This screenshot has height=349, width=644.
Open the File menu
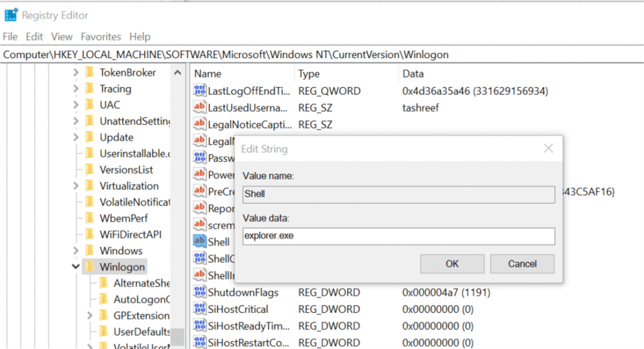pos(11,37)
